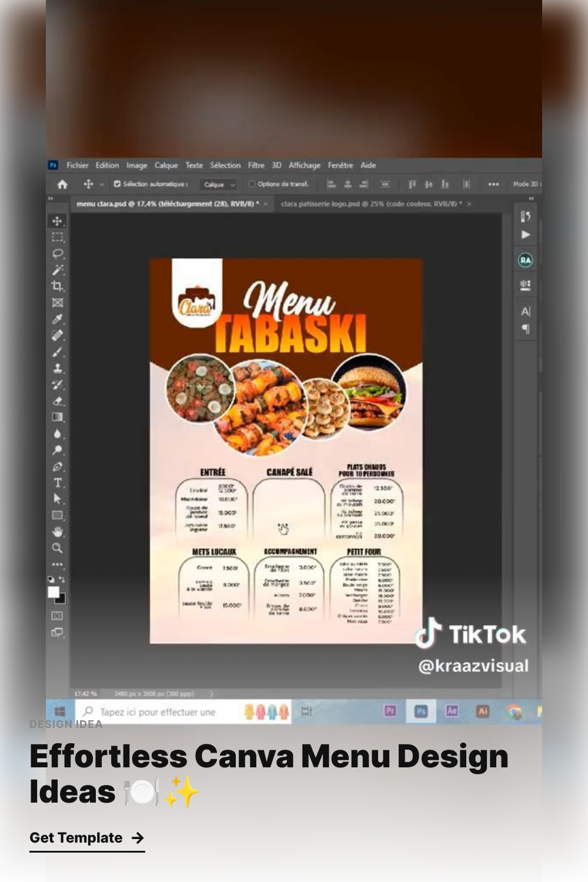The width and height of the screenshot is (588, 882).
Task: Expand the Move tool preset arrow
Action: click(x=102, y=185)
